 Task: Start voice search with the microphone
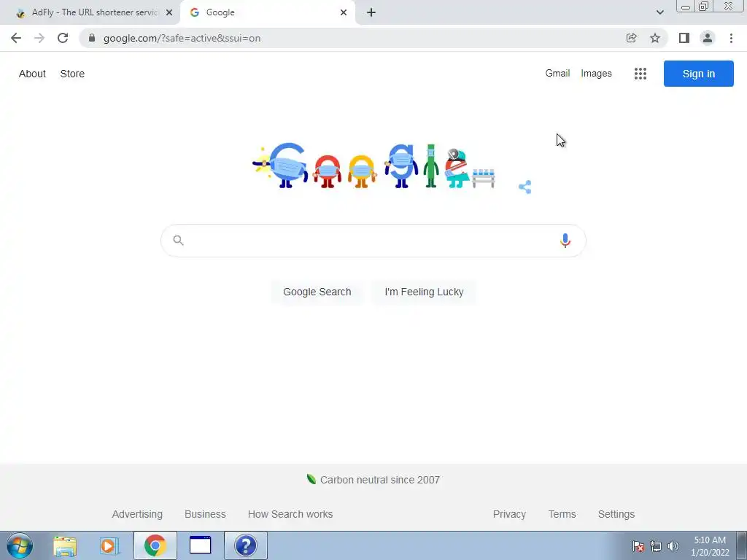(565, 241)
